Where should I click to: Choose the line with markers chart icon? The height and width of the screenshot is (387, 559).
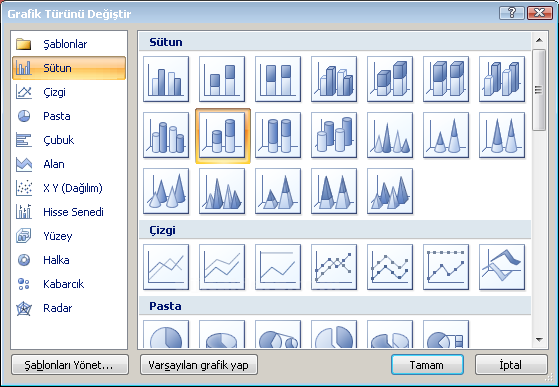tap(334, 267)
